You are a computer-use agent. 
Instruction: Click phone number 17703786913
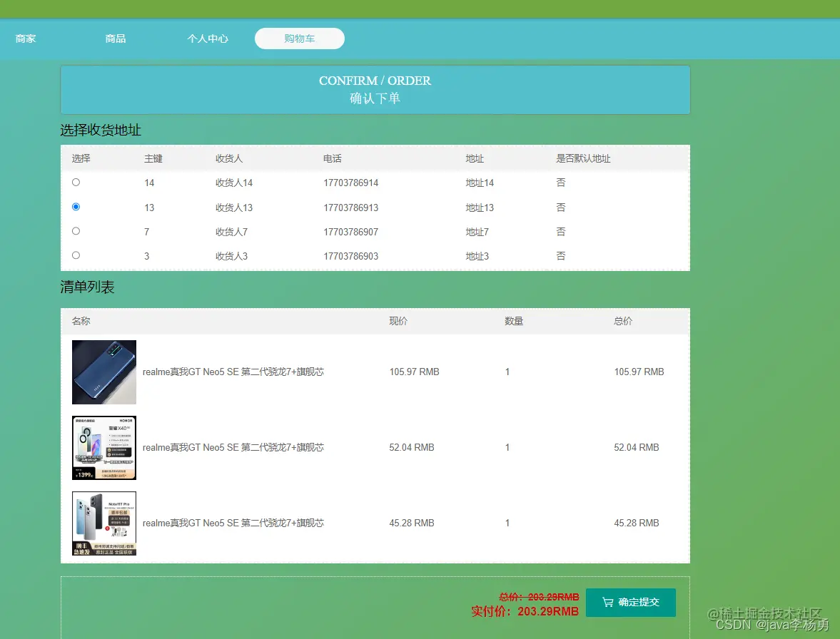point(351,208)
